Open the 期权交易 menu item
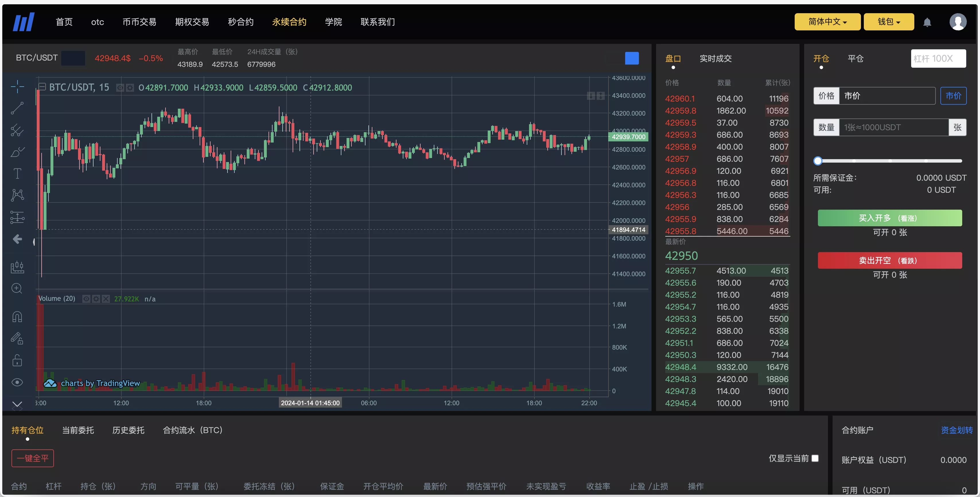Screen dimensions: 980x497 192,22
